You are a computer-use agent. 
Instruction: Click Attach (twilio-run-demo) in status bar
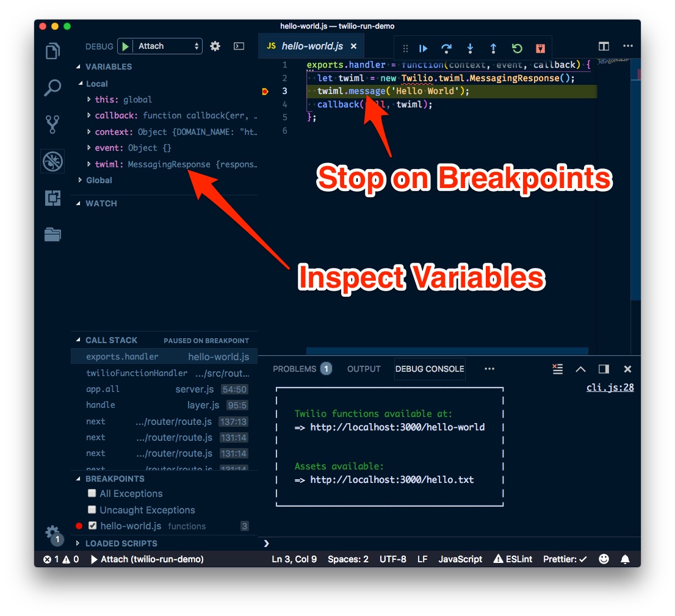click(147, 559)
